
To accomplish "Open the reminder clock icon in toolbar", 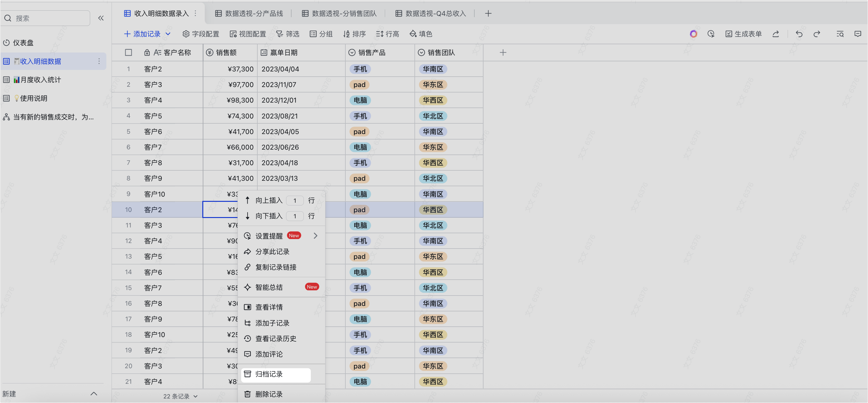I will coord(711,34).
